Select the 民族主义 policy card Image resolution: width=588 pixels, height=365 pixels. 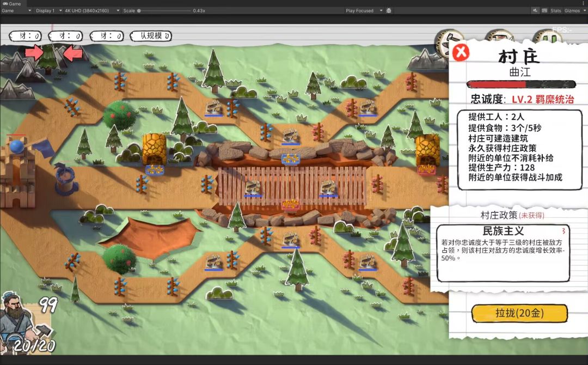[x=503, y=253]
